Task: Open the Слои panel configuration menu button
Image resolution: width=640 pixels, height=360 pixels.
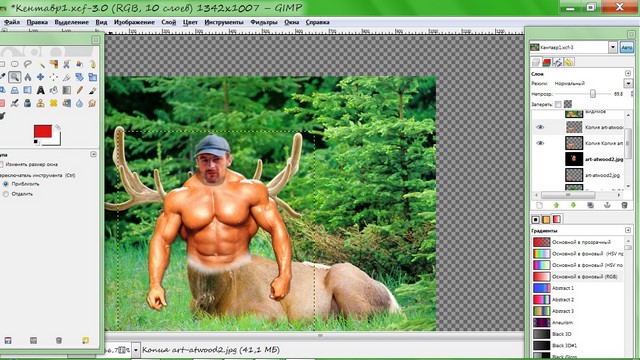Action: (628, 73)
